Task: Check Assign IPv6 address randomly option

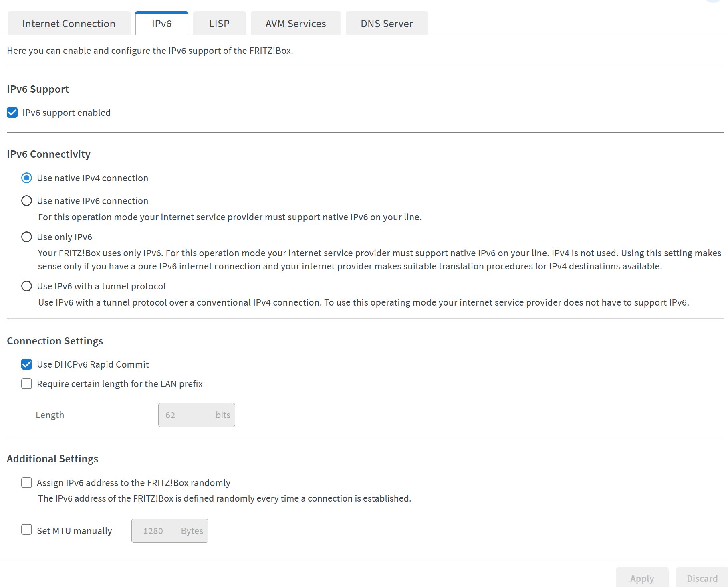Action: (27, 483)
